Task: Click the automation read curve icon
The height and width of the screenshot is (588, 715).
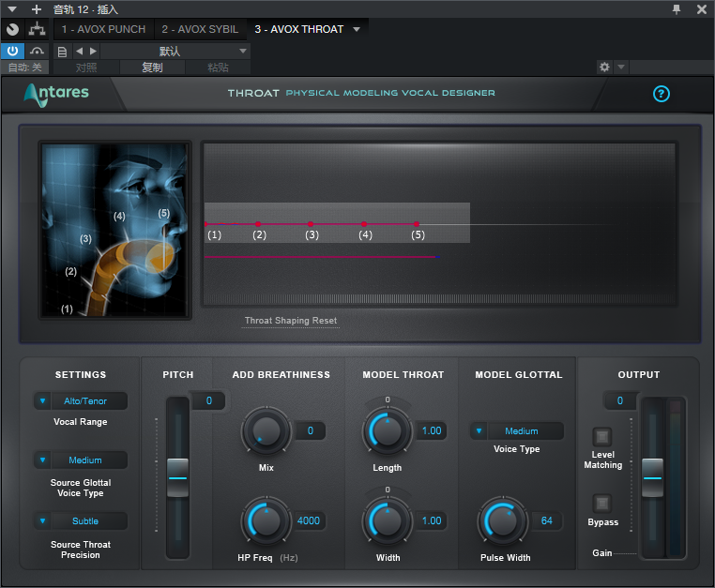Action: click(x=37, y=51)
